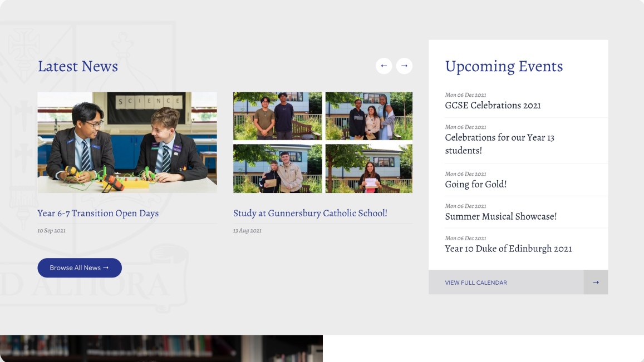This screenshot has width=644, height=362.
Task: Click the previous news arrow icon
Action: (x=384, y=66)
